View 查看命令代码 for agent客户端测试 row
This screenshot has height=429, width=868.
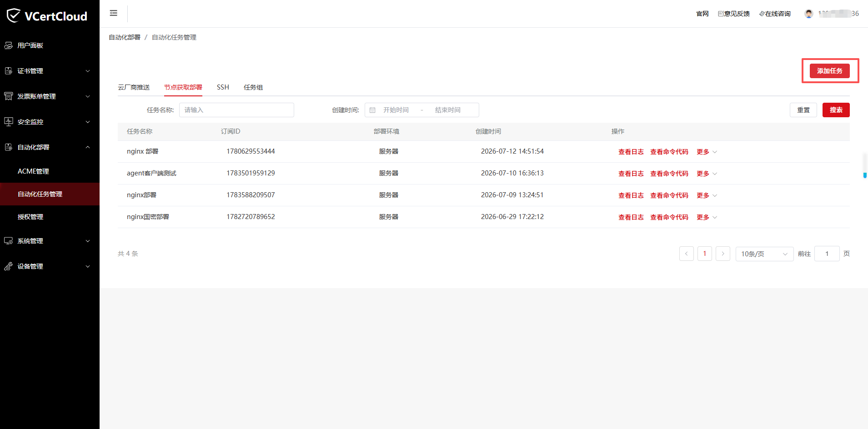669,174
